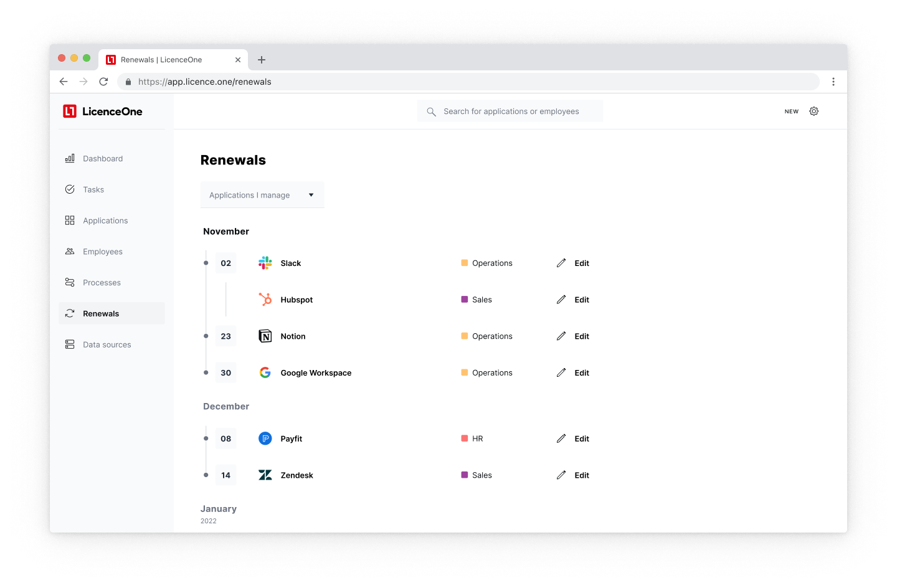Open the settings gear icon

[x=814, y=111]
